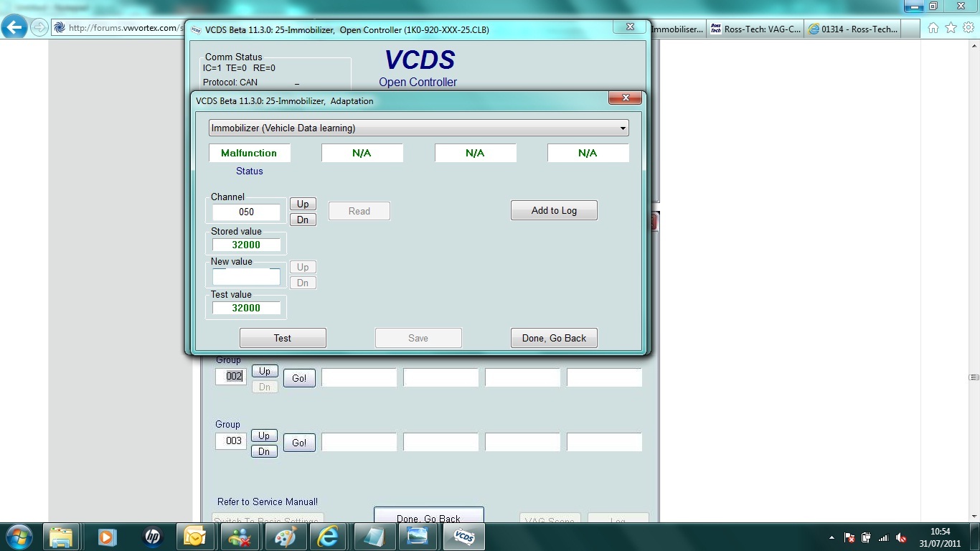Click the Action Center flag tray icon
The image size is (980, 551).
(x=849, y=537)
